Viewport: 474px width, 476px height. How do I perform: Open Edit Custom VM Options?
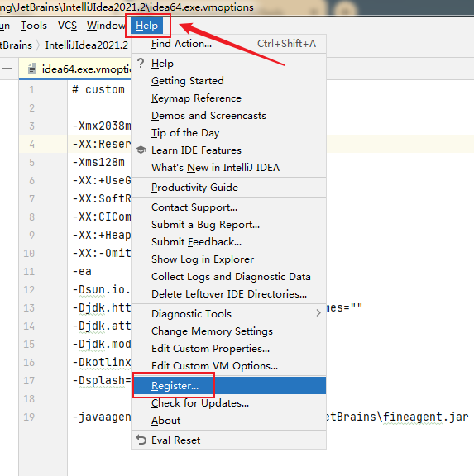(x=229, y=366)
